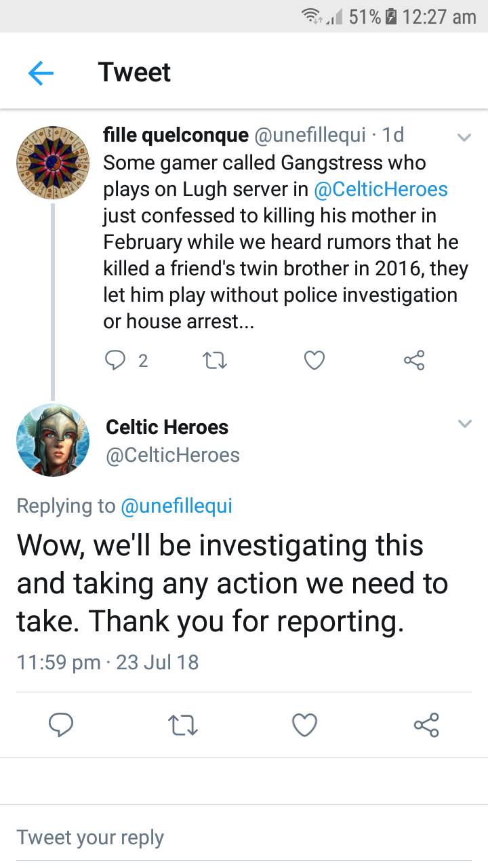Image resolution: width=488 pixels, height=868 pixels.
Task: Like the Celtic Heroes reply
Action: [x=304, y=725]
